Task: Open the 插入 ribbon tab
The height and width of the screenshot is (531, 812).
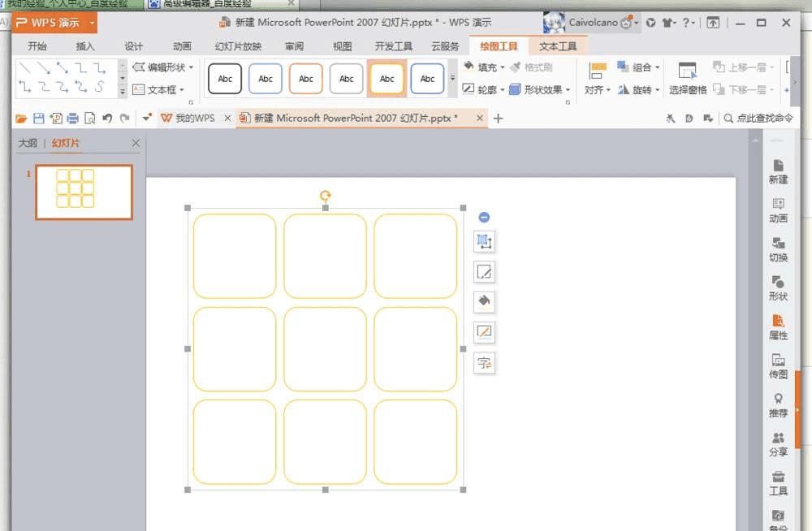Action: (x=85, y=46)
